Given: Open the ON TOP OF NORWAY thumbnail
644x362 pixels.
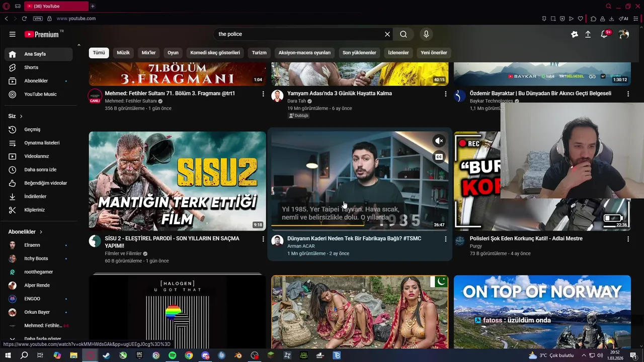Looking at the screenshot, I should [542, 312].
